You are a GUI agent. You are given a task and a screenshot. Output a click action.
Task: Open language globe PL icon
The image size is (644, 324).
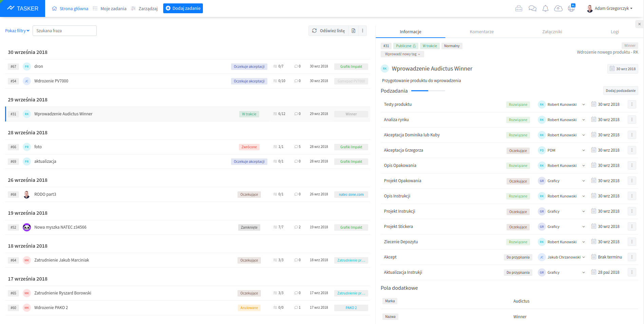[572, 8]
